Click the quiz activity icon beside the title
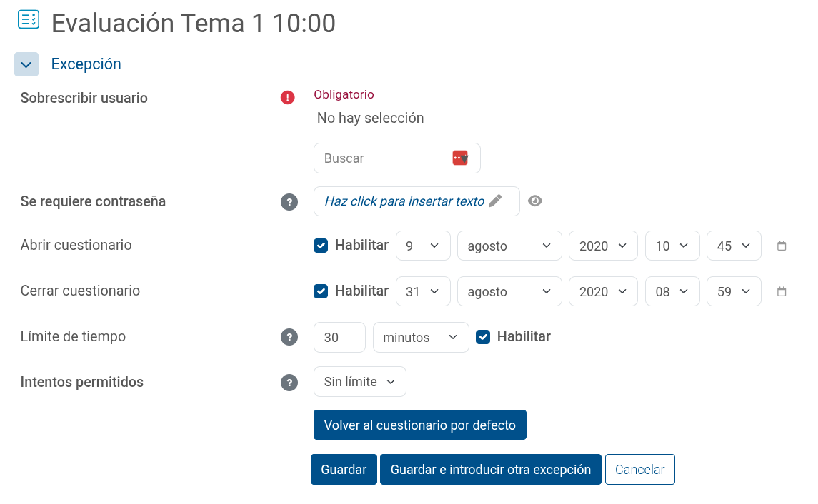Viewport: 818px width, 504px height. (28, 20)
